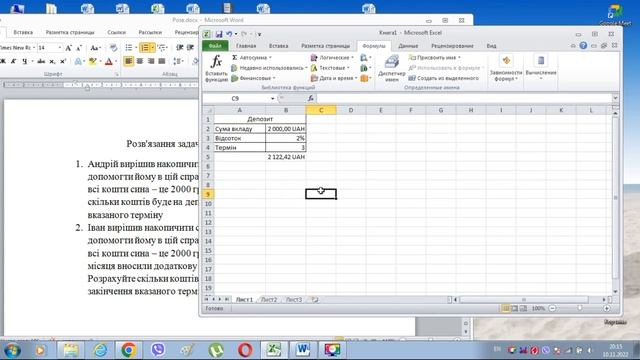Click Create from Selection (Создать из выделенного)
640x360 pixels.
coord(444,78)
